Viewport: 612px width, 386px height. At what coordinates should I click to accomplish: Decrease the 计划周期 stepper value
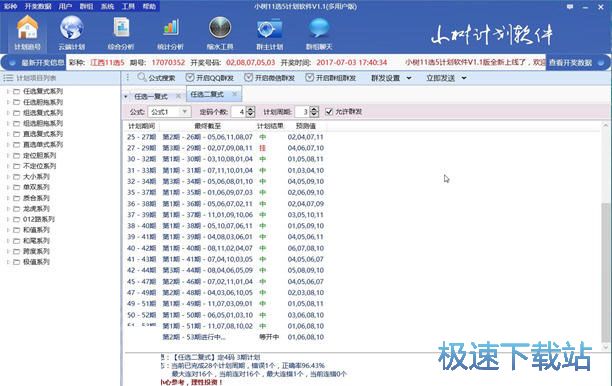pyautogui.click(x=314, y=114)
